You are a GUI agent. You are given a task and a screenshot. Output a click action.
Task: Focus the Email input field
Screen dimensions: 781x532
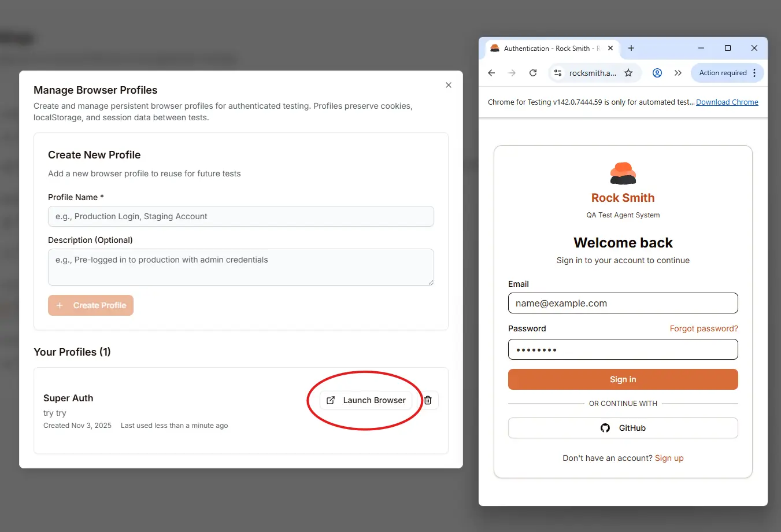pyautogui.click(x=623, y=303)
